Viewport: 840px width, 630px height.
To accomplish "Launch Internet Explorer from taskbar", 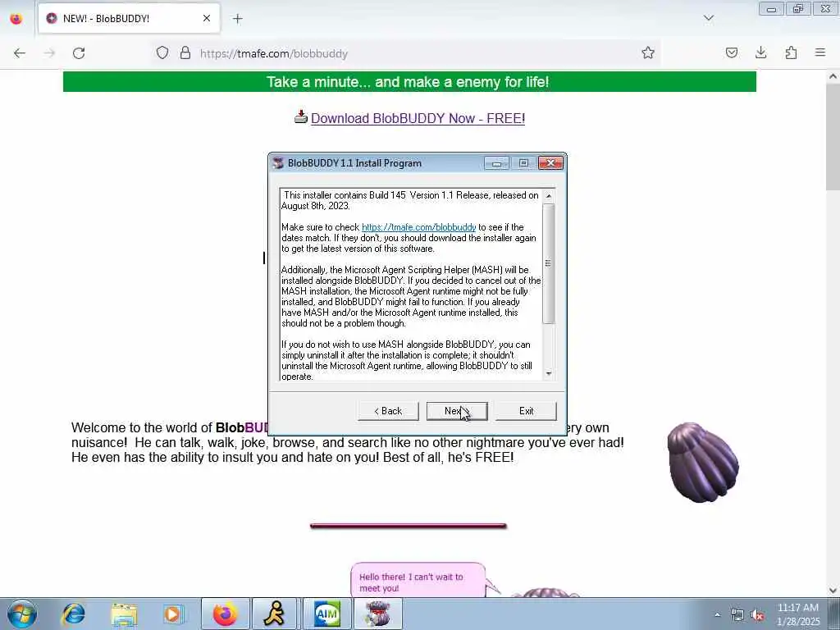I will click(x=73, y=614).
